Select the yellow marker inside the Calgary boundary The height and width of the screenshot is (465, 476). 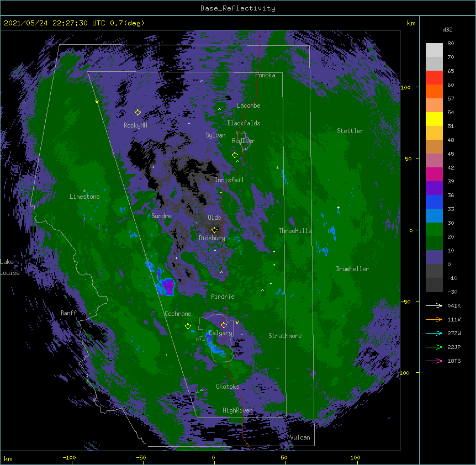pos(224,325)
